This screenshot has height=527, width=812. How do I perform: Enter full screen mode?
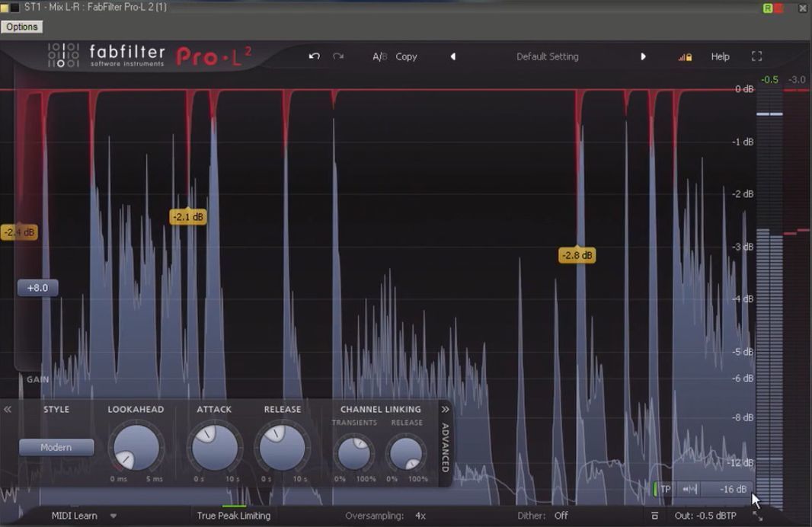[x=756, y=56]
